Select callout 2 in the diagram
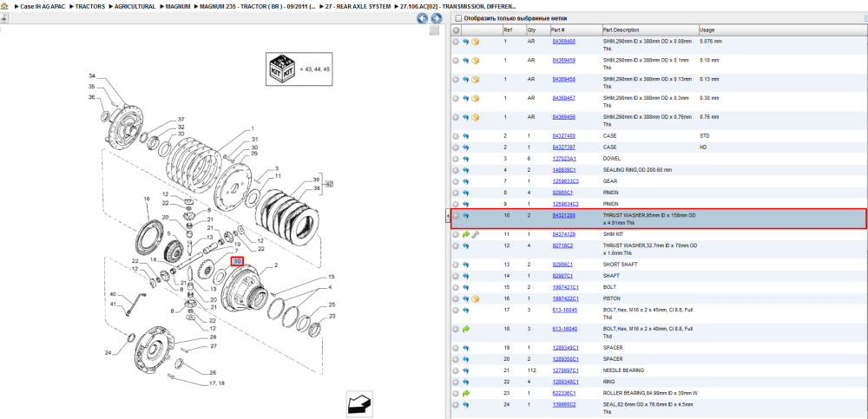 [x=276, y=265]
